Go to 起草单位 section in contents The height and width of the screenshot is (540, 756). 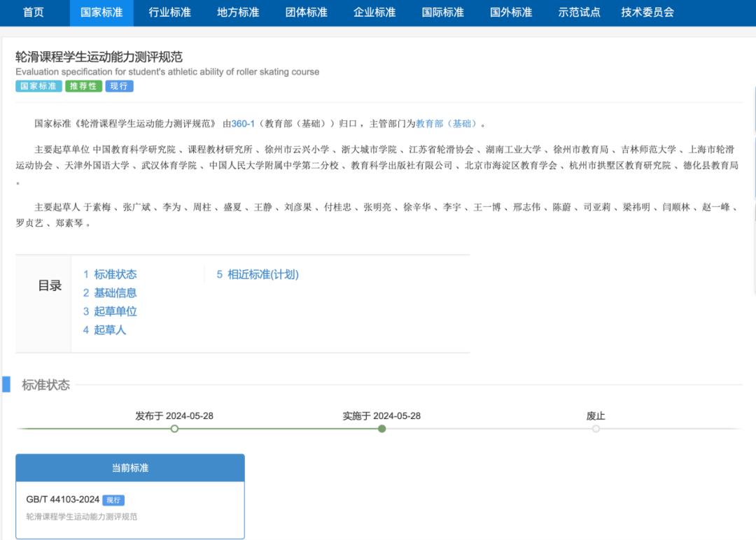110,311
